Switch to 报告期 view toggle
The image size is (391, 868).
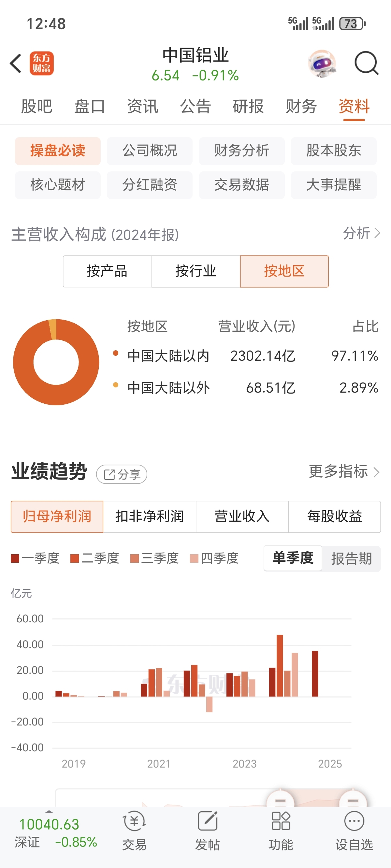[x=351, y=558]
